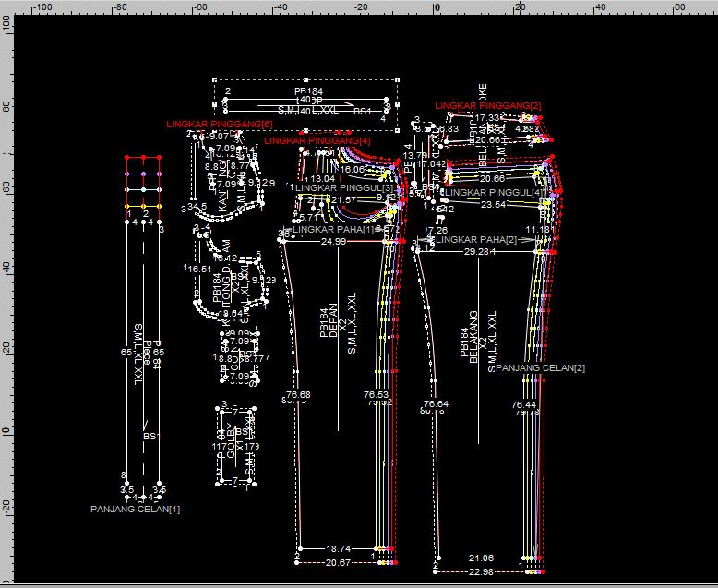Select the LINGKAR PAHA[1] measurement label

click(333, 229)
